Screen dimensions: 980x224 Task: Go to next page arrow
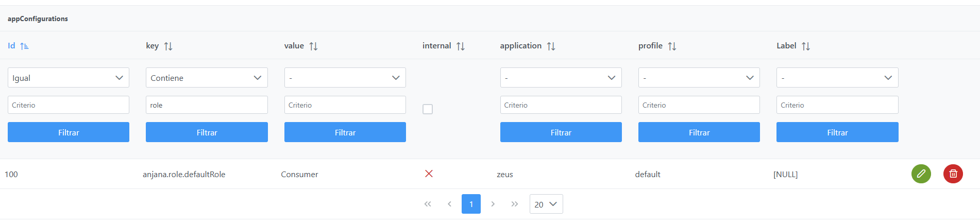tap(493, 204)
